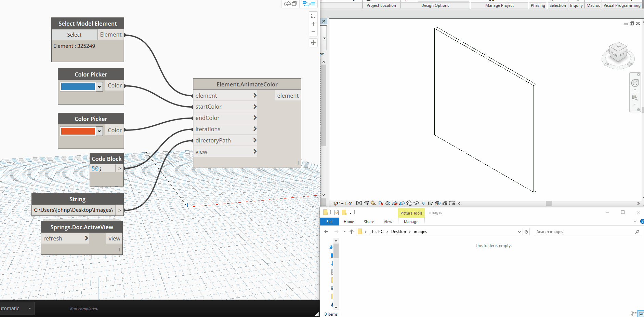The width and height of the screenshot is (644, 317).
Task: Open Revit visual style cube icon
Action: (x=366, y=203)
